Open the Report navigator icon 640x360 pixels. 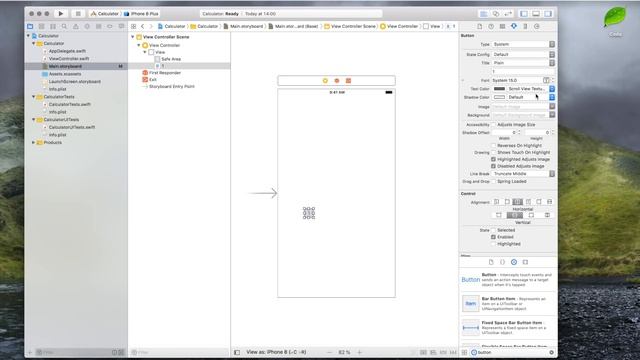click(121, 26)
